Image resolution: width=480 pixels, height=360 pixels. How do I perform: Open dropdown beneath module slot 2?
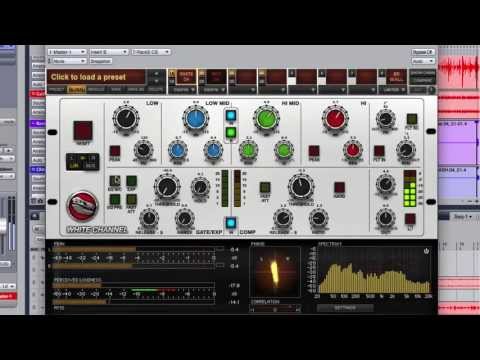(214, 90)
